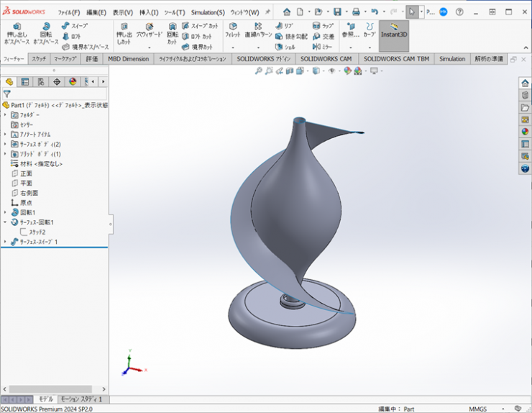
Task: Click the 材料 <指定なし> material item
Action: [x=40, y=164]
